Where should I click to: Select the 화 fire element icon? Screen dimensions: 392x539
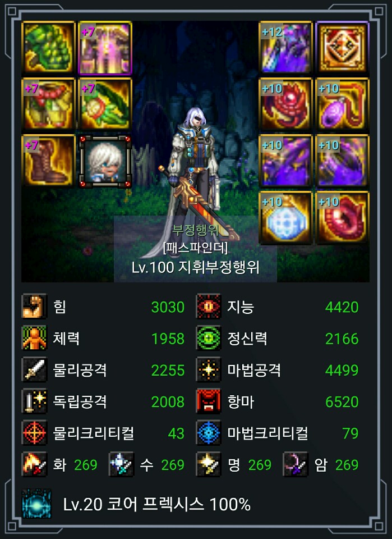click(34, 464)
